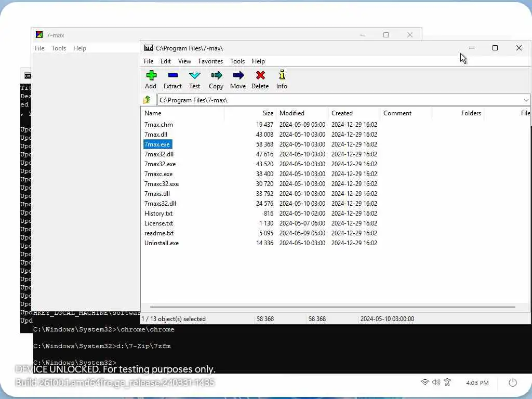Open Help menu in 7-max window
Screen dimensions: 532x399
coord(79,48)
